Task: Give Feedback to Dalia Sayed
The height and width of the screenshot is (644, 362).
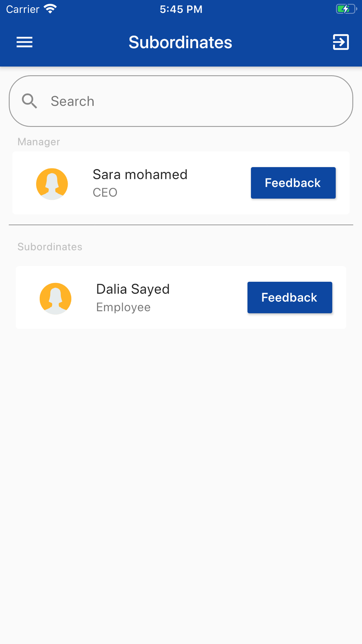Action: tap(290, 297)
